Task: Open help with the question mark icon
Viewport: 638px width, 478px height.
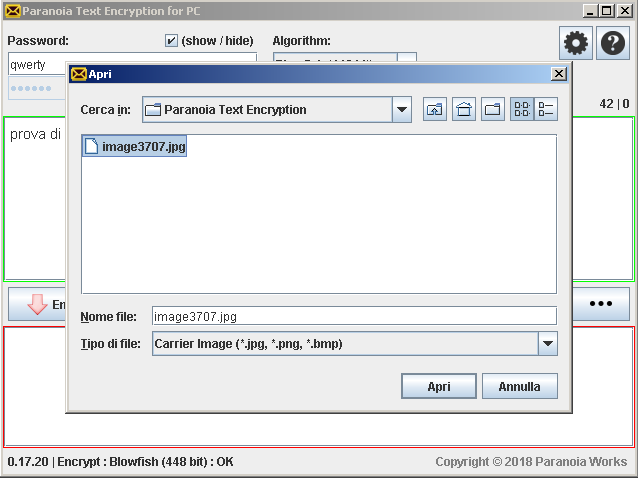Action: [x=612, y=44]
